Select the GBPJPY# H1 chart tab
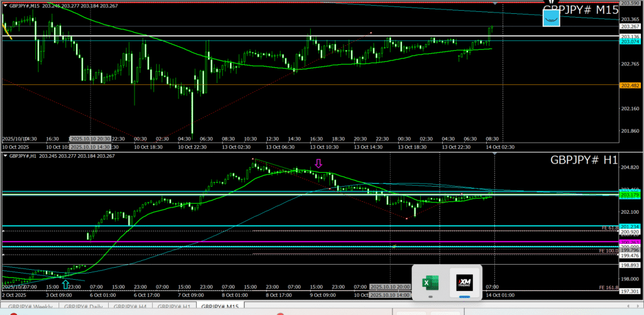 [x=173, y=307]
